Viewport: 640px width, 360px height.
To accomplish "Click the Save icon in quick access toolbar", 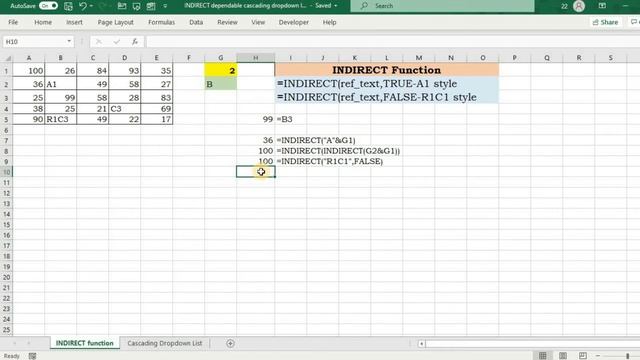I will [69, 6].
